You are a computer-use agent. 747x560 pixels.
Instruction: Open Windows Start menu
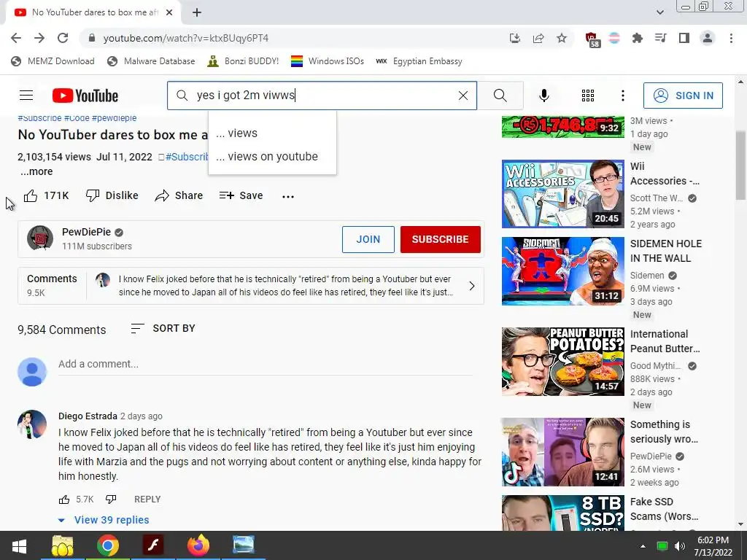(19, 545)
